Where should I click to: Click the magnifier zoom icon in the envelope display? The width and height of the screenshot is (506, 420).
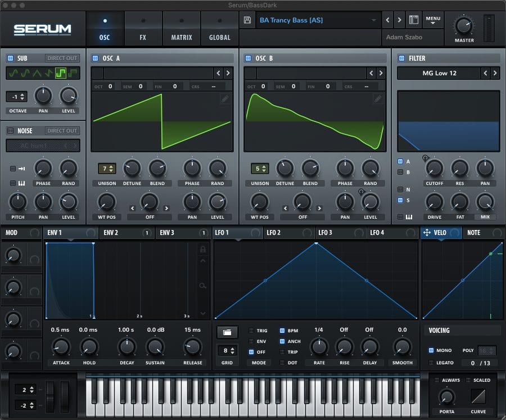202,286
